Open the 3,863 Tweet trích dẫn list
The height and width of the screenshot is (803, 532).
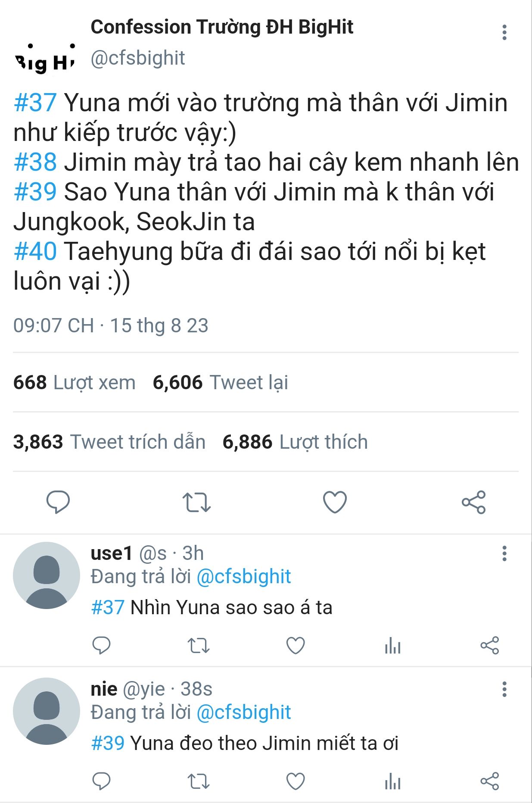(109, 442)
